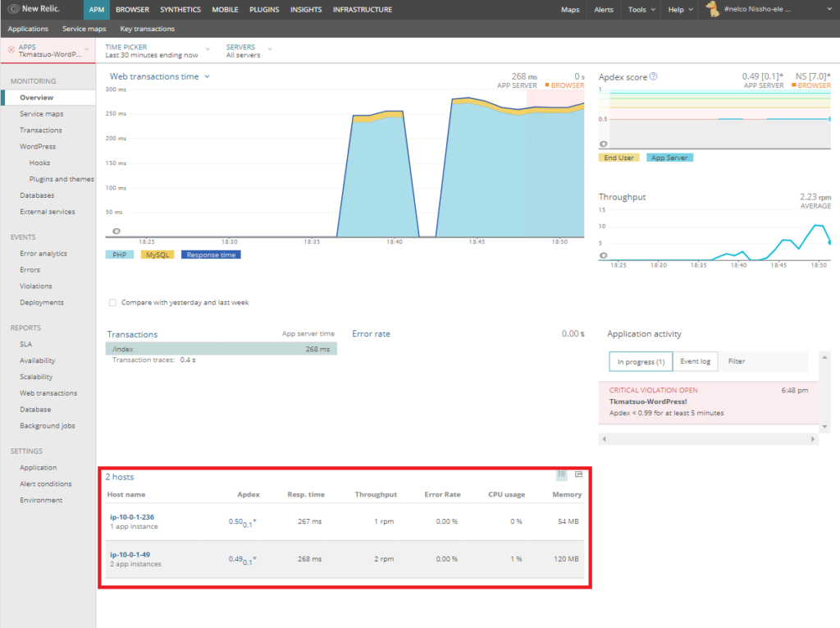Select the In progress (1) tab
Image resolution: width=840 pixels, height=628 pixels.
(641, 361)
